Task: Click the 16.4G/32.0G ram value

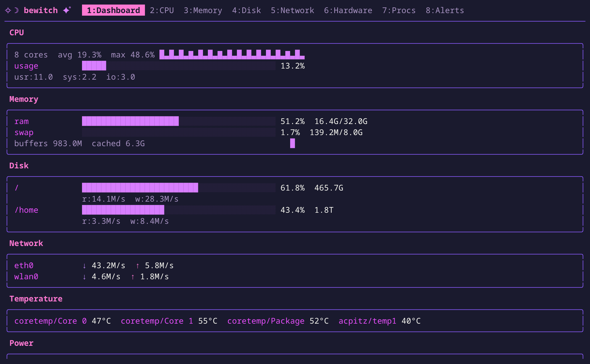Action: (341, 121)
